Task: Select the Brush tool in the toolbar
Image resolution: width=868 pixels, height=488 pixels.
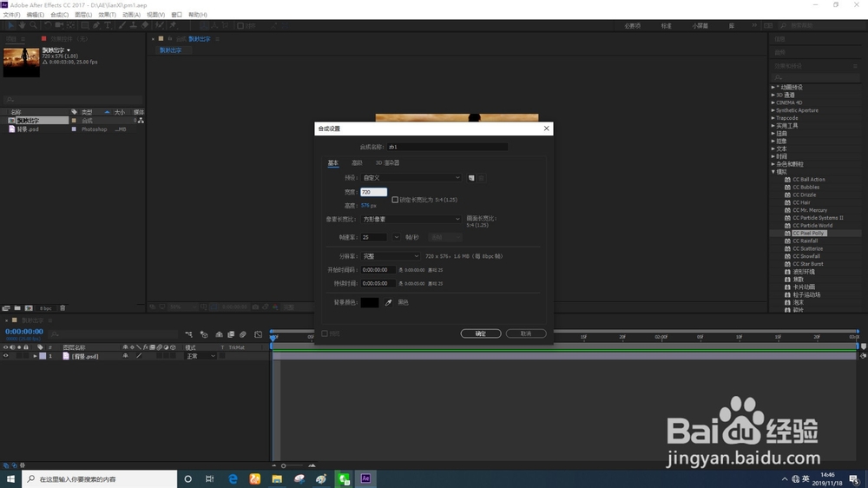Action: tap(122, 25)
